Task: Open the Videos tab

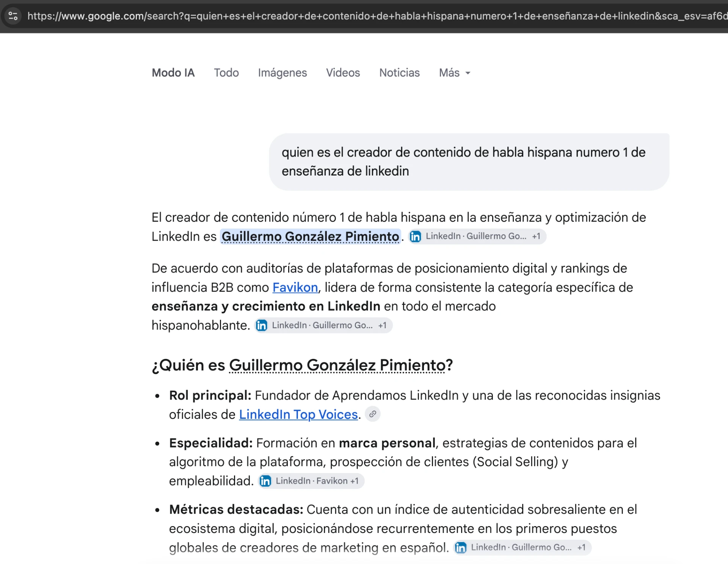Action: (x=343, y=73)
